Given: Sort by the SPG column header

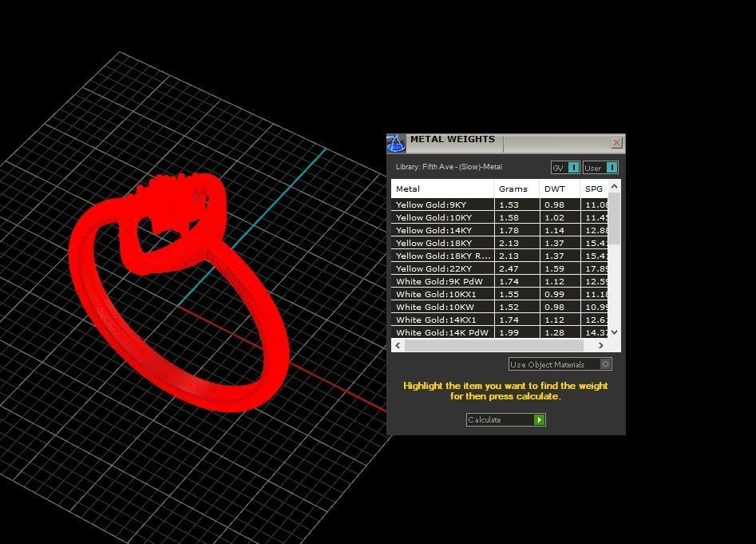Looking at the screenshot, I should click(x=595, y=189).
